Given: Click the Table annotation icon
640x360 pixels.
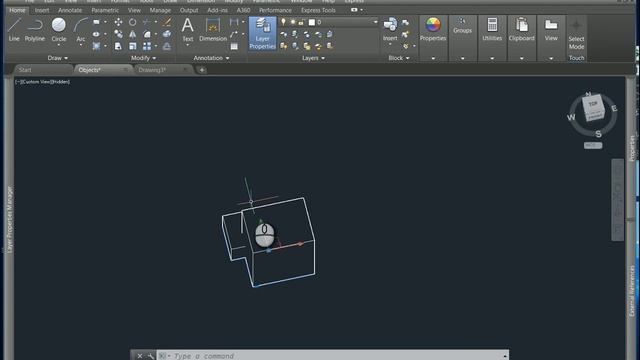Looking at the screenshot, I should [234, 47].
